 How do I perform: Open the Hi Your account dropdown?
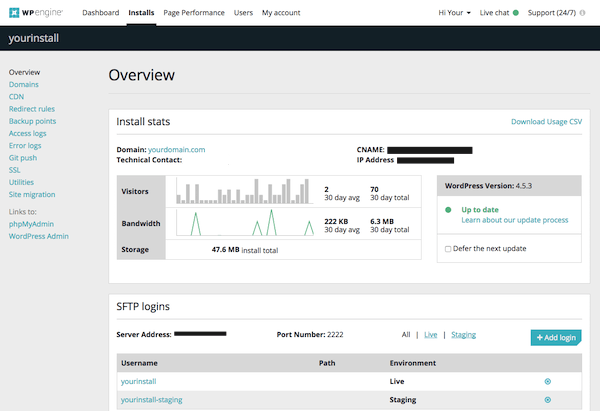click(x=454, y=13)
